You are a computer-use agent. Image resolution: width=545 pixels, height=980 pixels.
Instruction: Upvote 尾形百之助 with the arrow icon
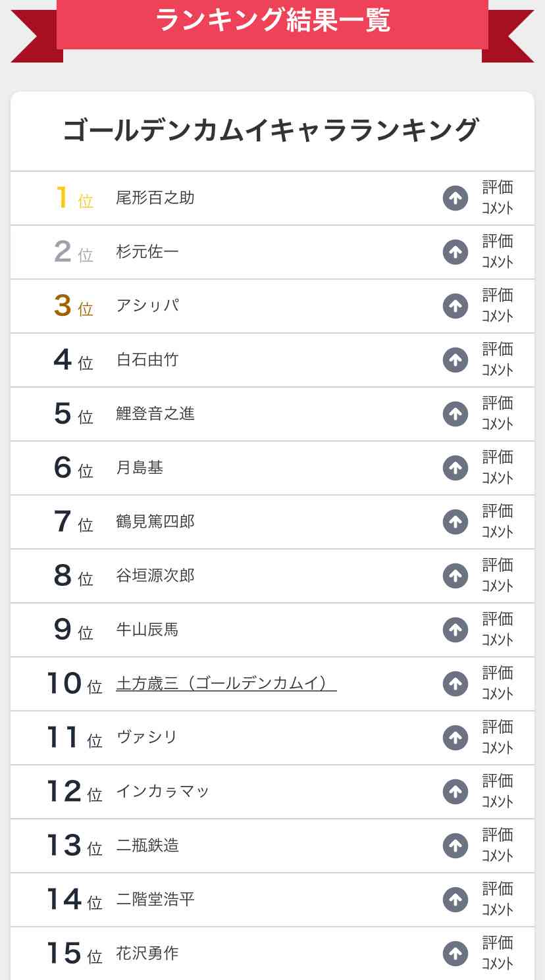click(x=455, y=198)
